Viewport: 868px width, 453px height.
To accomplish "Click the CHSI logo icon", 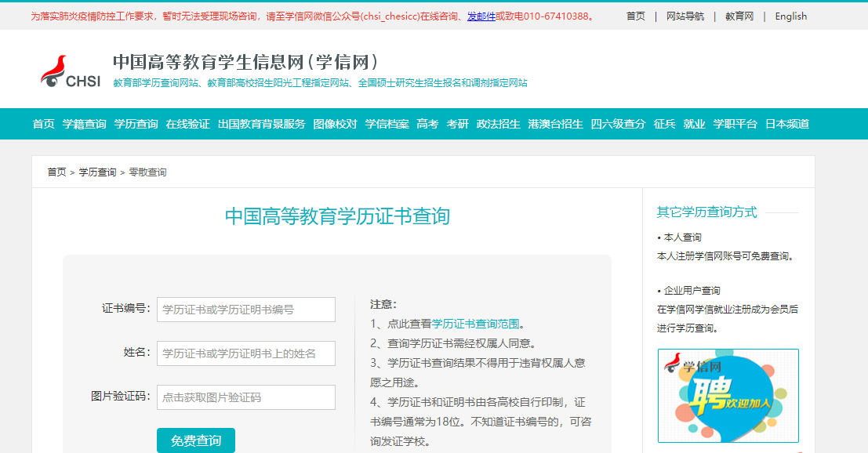I will click(56, 69).
